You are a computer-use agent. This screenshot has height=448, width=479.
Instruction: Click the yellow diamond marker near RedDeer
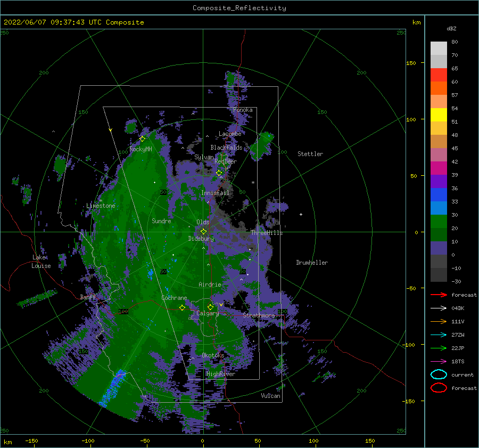(x=219, y=173)
